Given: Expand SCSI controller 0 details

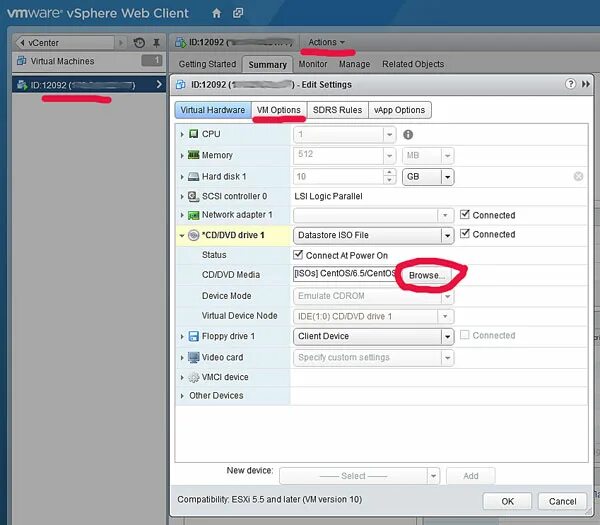Looking at the screenshot, I should point(182,197).
